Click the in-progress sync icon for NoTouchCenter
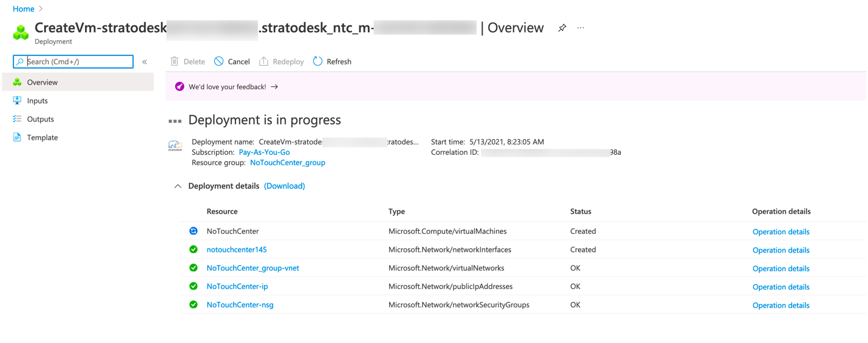 (193, 231)
